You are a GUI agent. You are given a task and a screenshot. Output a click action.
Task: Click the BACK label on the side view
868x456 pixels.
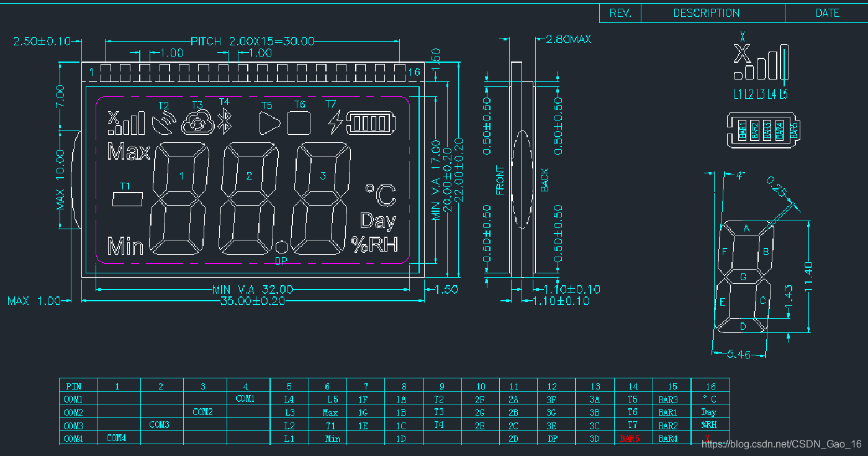coord(545,180)
